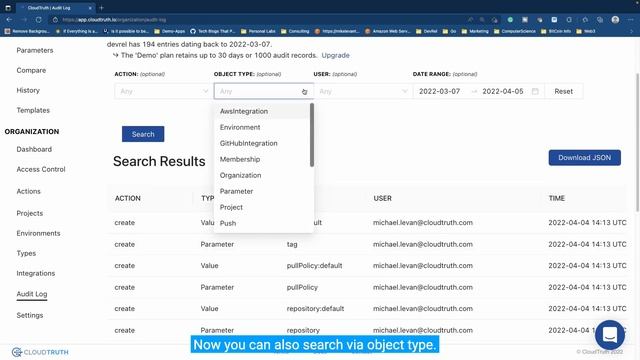Open the Amazon Web Services bookmark
The width and height of the screenshot is (640, 360).
click(388, 31)
